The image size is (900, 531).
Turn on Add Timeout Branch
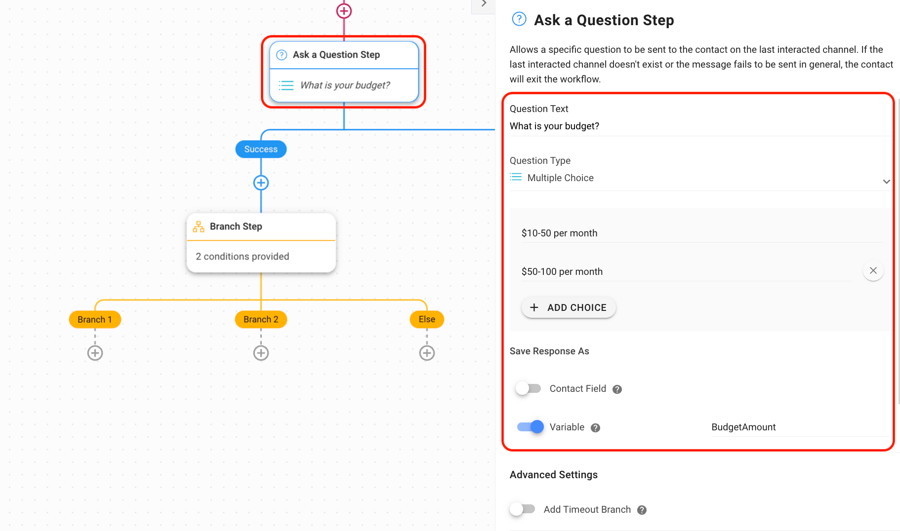[522, 510]
